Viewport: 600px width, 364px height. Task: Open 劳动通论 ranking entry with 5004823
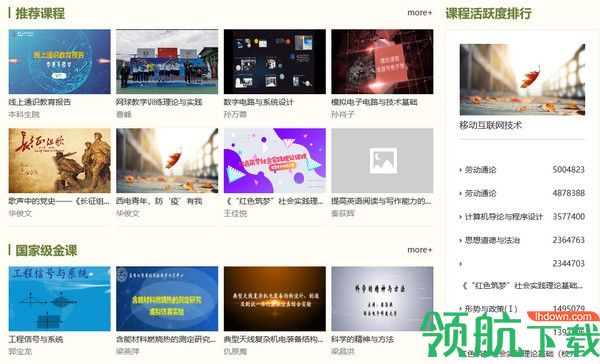click(481, 170)
